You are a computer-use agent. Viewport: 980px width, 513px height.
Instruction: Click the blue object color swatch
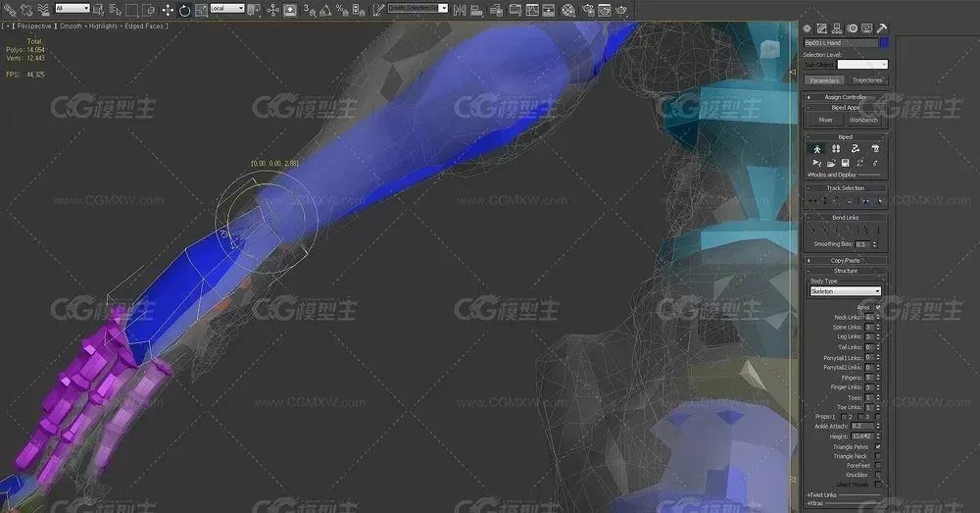click(884, 42)
